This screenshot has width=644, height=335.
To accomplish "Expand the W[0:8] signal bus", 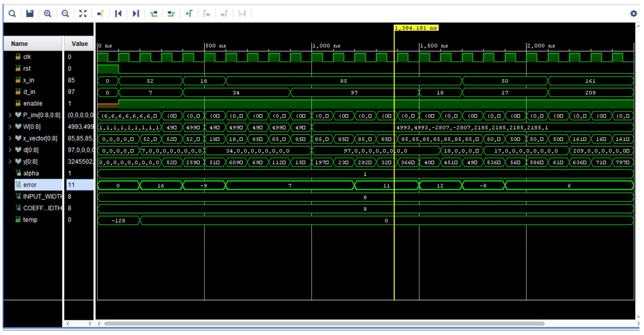I will 10,127.
